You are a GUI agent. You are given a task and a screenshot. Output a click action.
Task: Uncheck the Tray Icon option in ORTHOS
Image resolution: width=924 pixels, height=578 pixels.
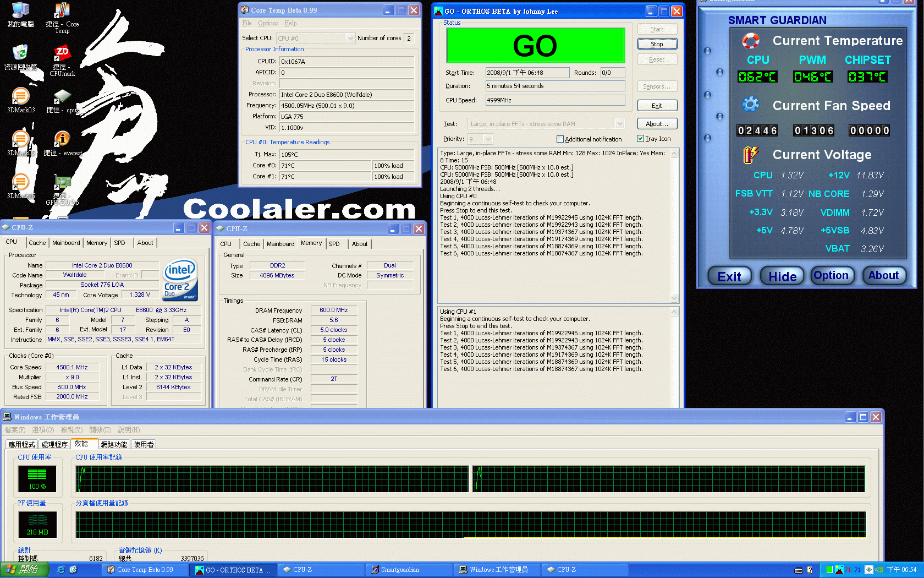[641, 139]
